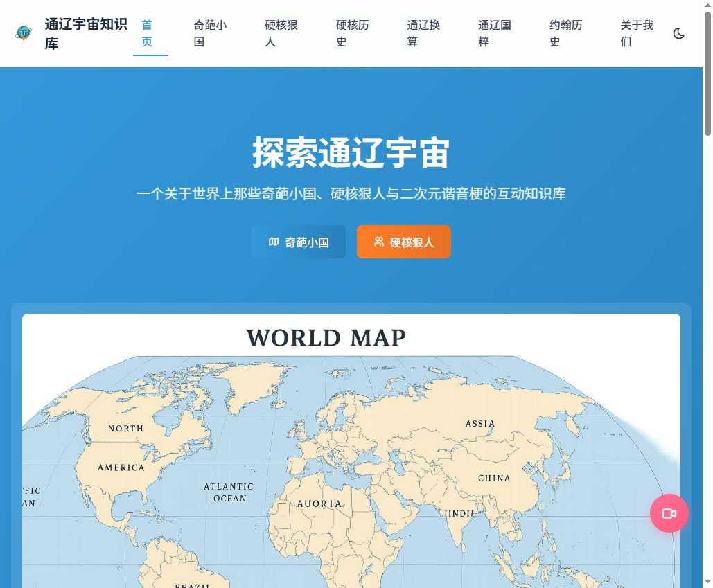713x588 pixels.
Task: Select 通辽国粹 in the navigation bar
Action: [493, 33]
